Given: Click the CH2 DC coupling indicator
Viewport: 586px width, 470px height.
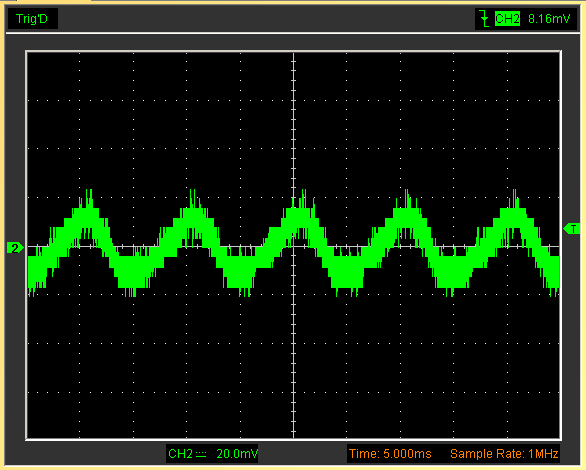Looking at the screenshot, I should (x=201, y=454).
